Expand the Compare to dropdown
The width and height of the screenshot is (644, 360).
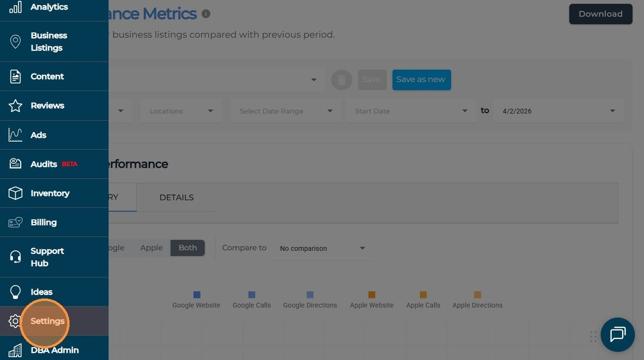click(x=322, y=248)
